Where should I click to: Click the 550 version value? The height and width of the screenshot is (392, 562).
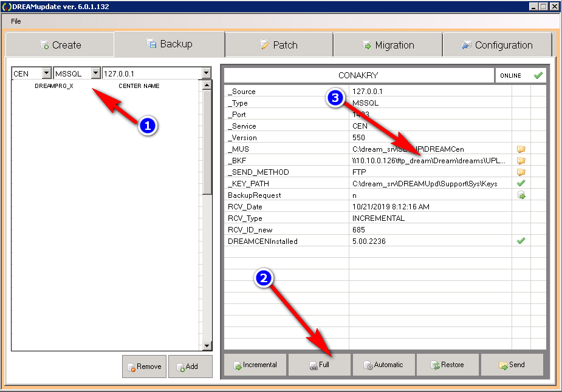358,138
